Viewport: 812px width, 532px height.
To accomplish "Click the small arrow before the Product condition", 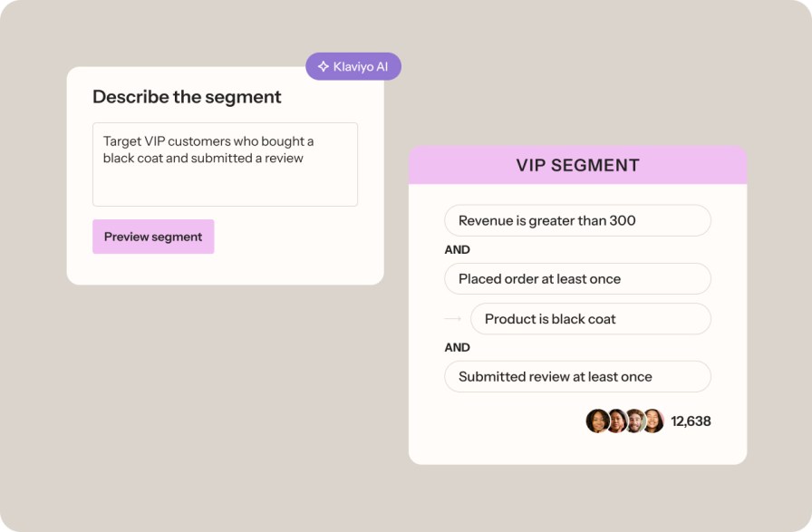I will (x=453, y=319).
